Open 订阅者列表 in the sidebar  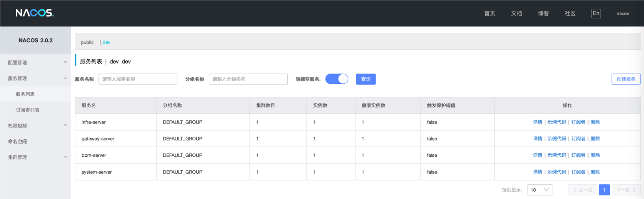pos(28,110)
